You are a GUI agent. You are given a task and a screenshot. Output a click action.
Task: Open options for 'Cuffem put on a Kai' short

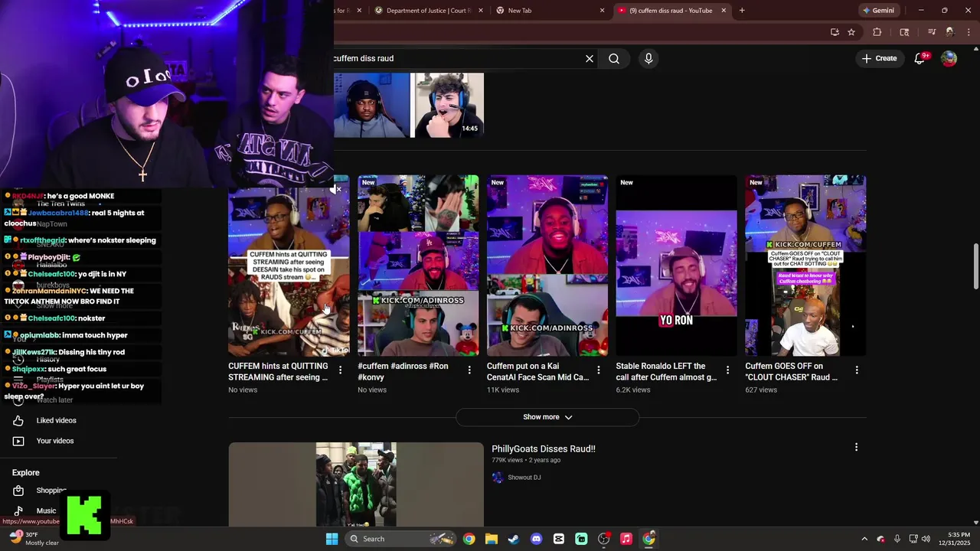click(x=599, y=370)
